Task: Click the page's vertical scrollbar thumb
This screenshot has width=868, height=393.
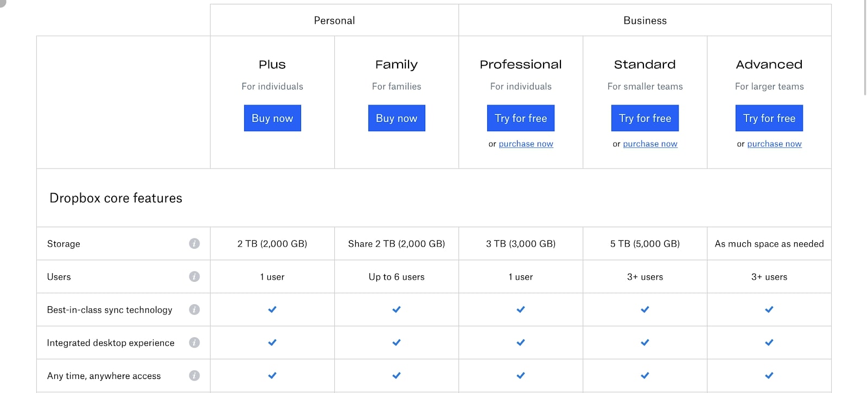Action: coord(865,48)
